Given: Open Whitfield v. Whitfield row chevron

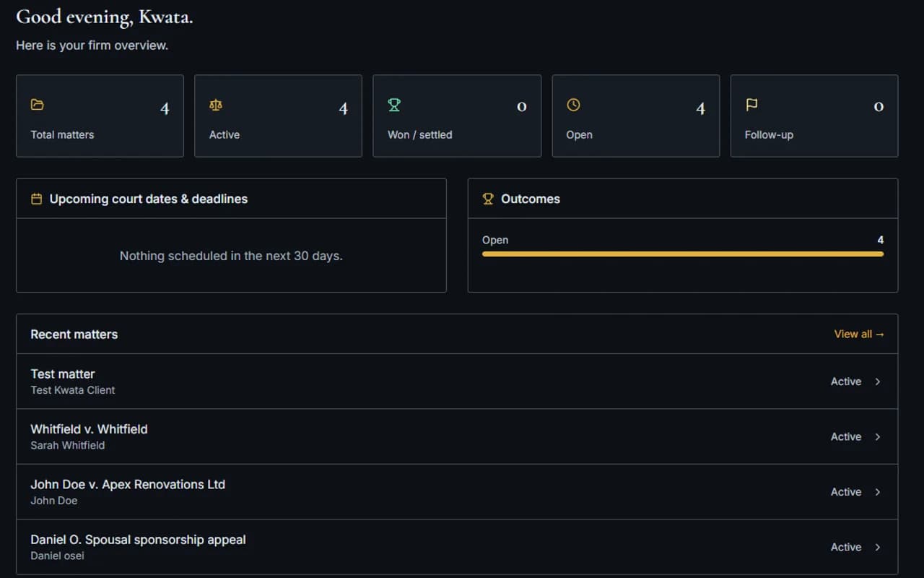Looking at the screenshot, I should click(878, 436).
